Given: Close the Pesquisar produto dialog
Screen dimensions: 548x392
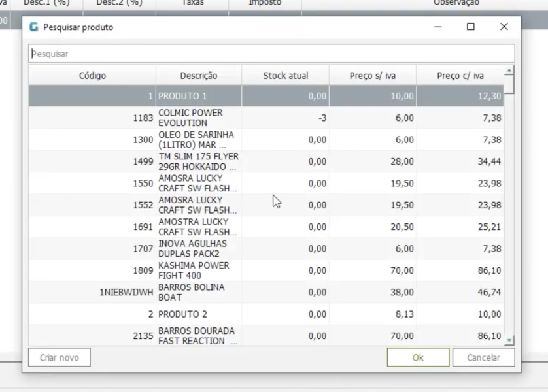Looking at the screenshot, I should pos(504,27).
